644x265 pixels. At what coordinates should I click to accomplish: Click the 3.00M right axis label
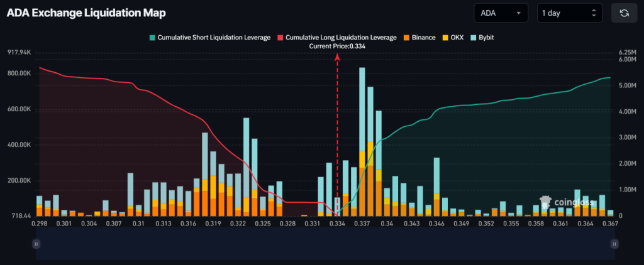(x=627, y=138)
